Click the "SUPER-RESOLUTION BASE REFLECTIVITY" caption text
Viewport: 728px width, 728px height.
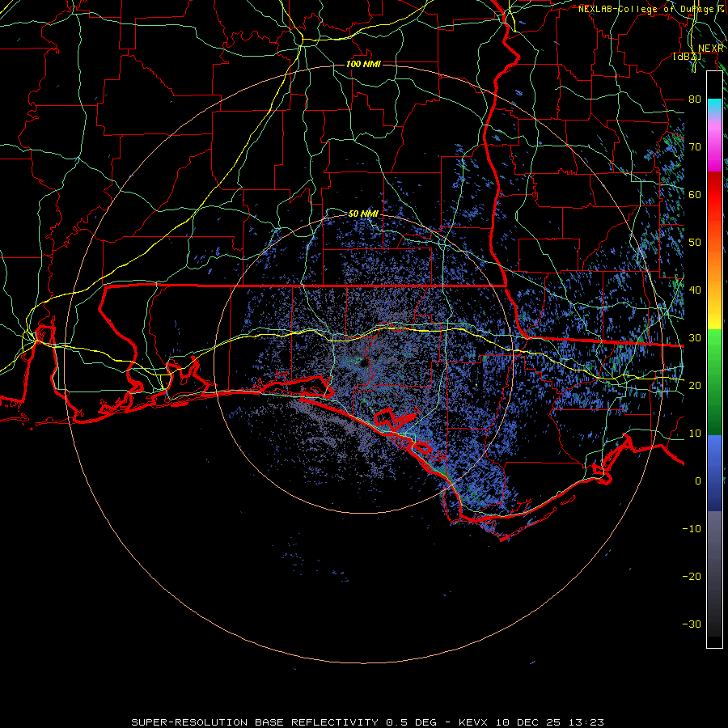[x=255, y=722]
